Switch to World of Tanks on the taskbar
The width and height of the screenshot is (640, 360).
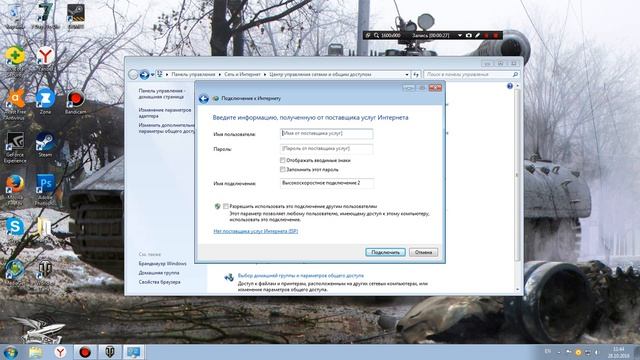pyautogui.click(x=109, y=352)
